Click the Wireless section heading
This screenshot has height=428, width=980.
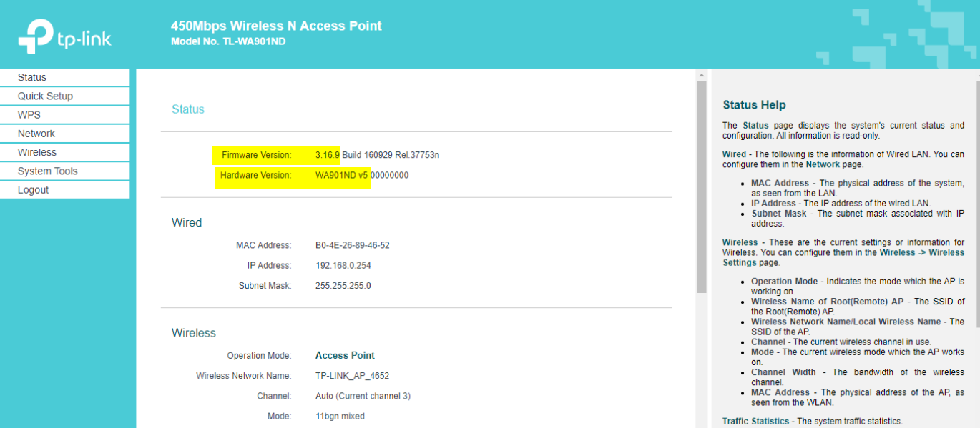point(194,333)
